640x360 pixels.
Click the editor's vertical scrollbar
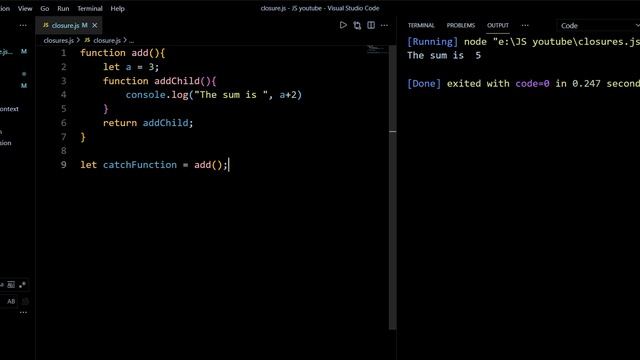pyautogui.click(x=393, y=188)
